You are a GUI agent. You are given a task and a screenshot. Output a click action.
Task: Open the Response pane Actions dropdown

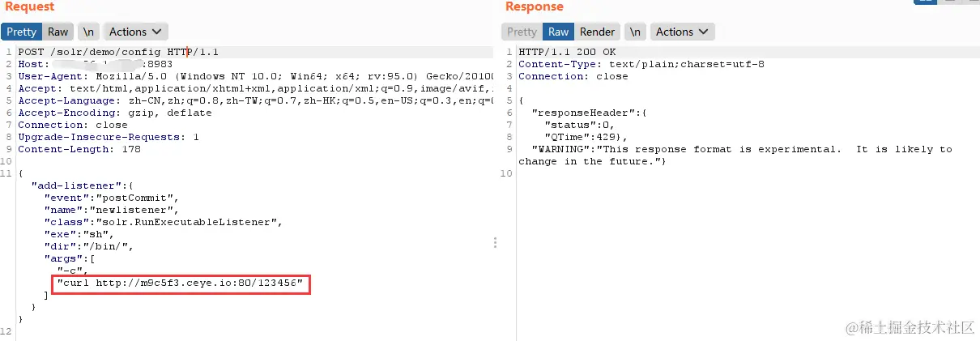pos(683,32)
